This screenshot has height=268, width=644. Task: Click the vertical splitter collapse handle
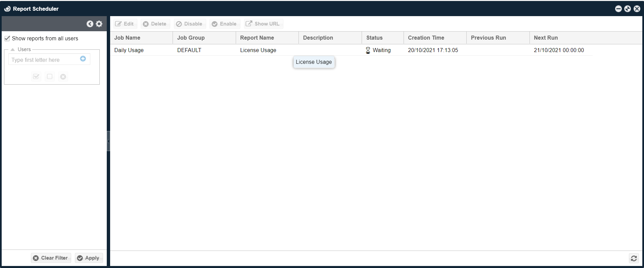tap(108, 141)
